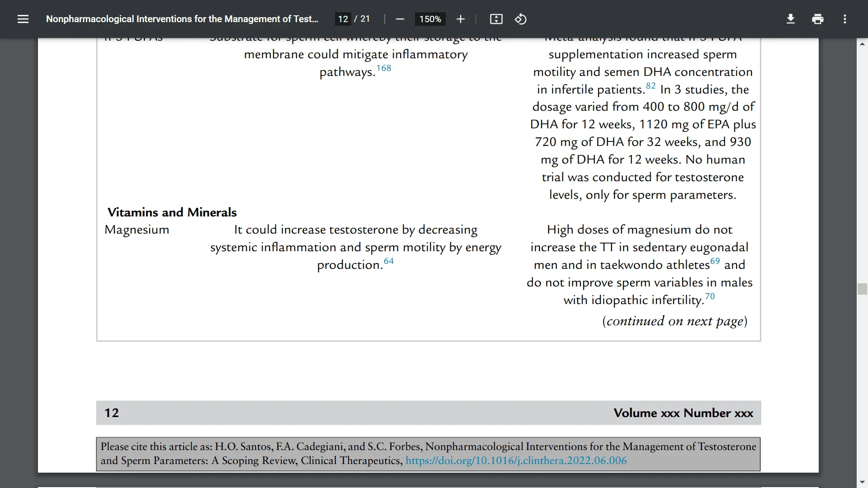The image size is (868, 488).
Task: Click the scrollbar up arrow
Action: [x=862, y=44]
